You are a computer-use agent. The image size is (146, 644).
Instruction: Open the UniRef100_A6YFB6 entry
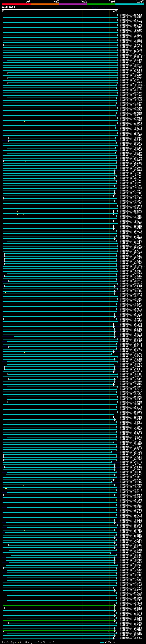click(131, 263)
